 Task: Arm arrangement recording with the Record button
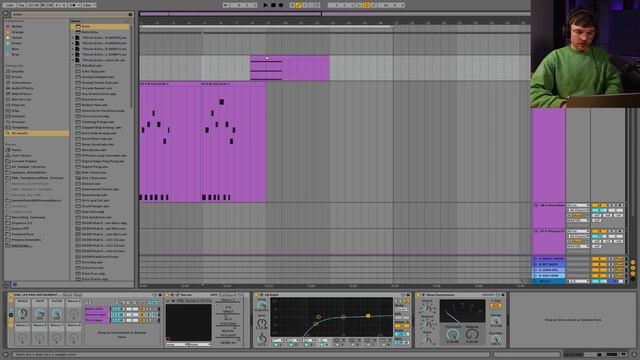coord(281,5)
